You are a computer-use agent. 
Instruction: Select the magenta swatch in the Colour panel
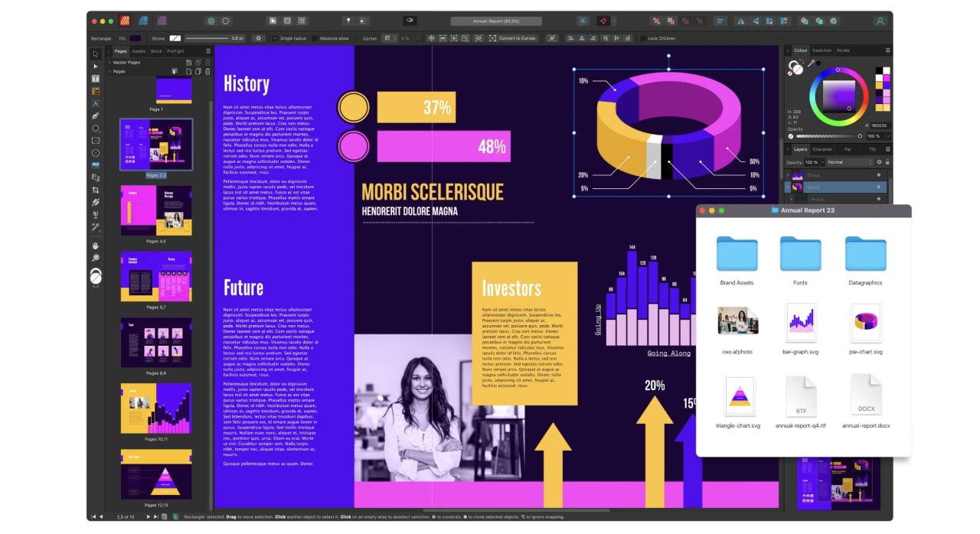coord(887,77)
